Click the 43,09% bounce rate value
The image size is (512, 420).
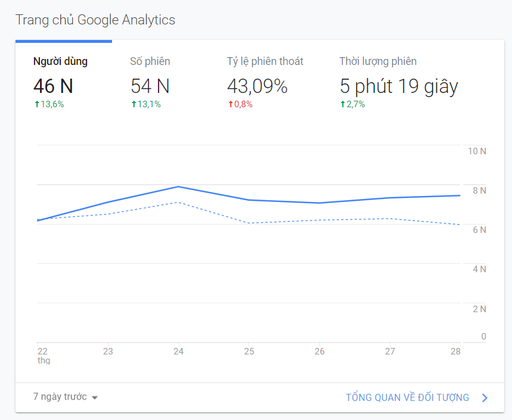tap(257, 86)
